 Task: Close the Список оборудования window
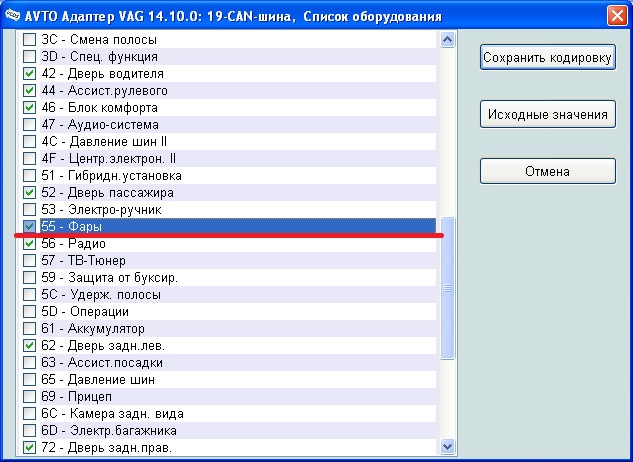coord(617,16)
